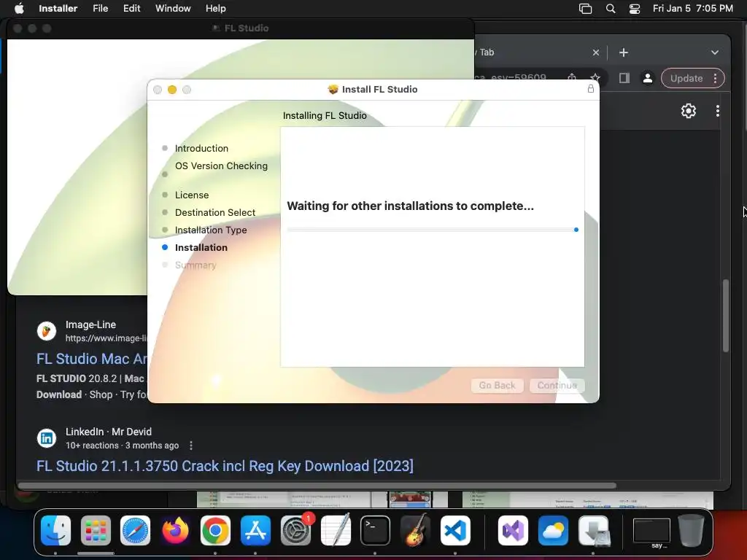Open Finder from the Dock
The width and height of the screenshot is (747, 560).
click(55, 530)
